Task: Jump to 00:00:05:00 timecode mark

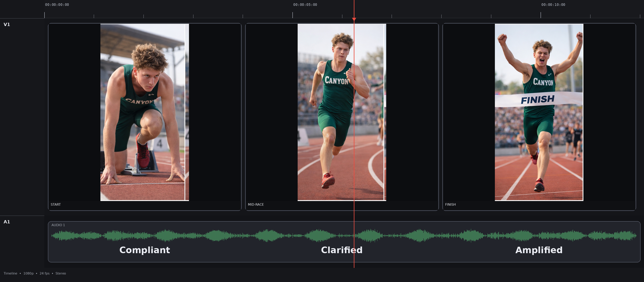Action: tap(305, 5)
